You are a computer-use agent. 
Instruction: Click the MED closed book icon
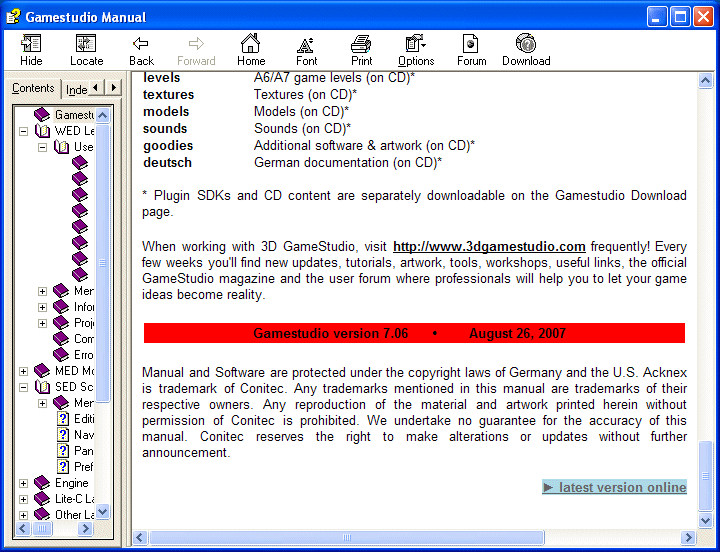(42, 371)
